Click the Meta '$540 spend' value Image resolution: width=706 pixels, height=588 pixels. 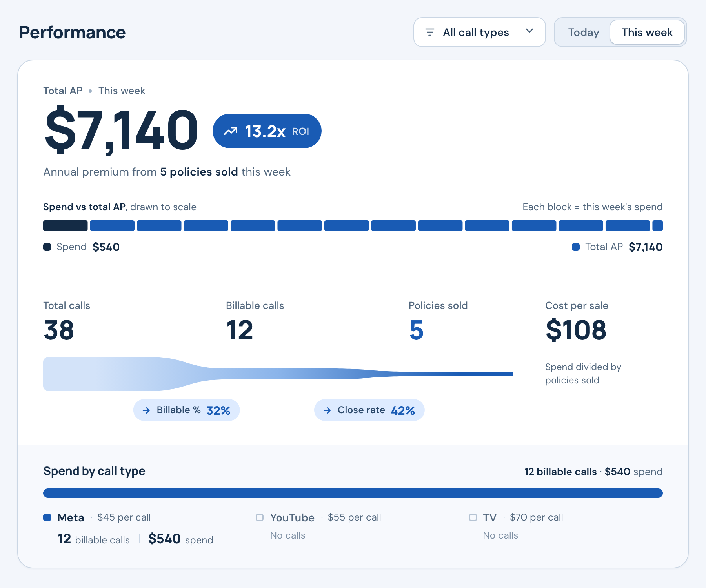[180, 539]
